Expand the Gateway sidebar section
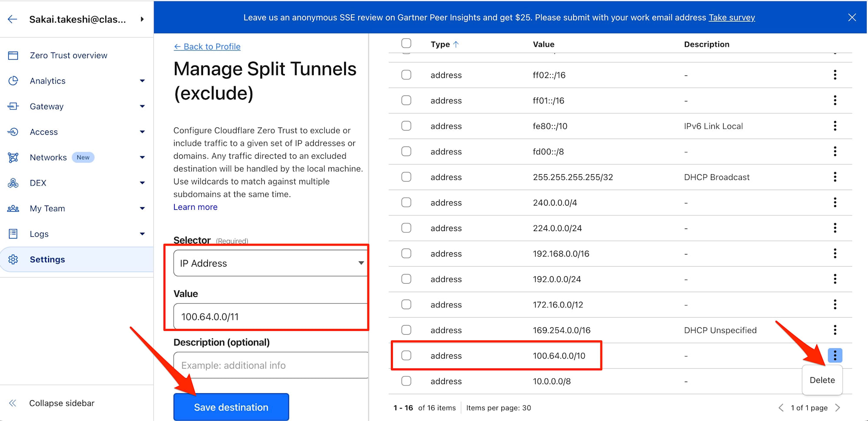The height and width of the screenshot is (421, 868). click(x=142, y=107)
